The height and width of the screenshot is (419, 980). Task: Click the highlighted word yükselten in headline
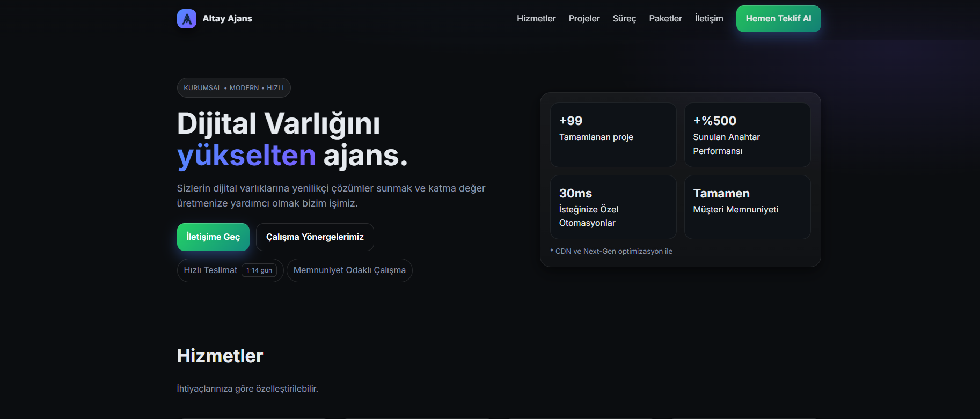point(246,156)
